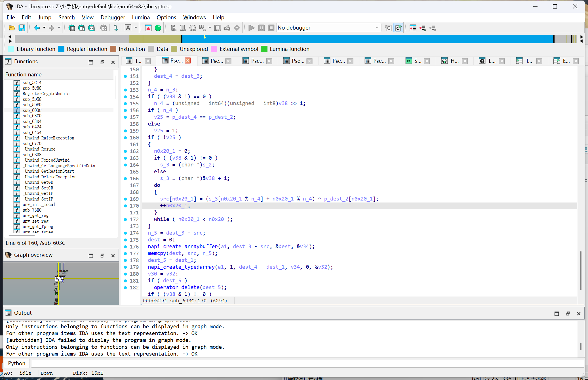Viewport: 588px width, 380px height.
Task: Toggle breakpoint dot on line 169
Action: [125, 199]
